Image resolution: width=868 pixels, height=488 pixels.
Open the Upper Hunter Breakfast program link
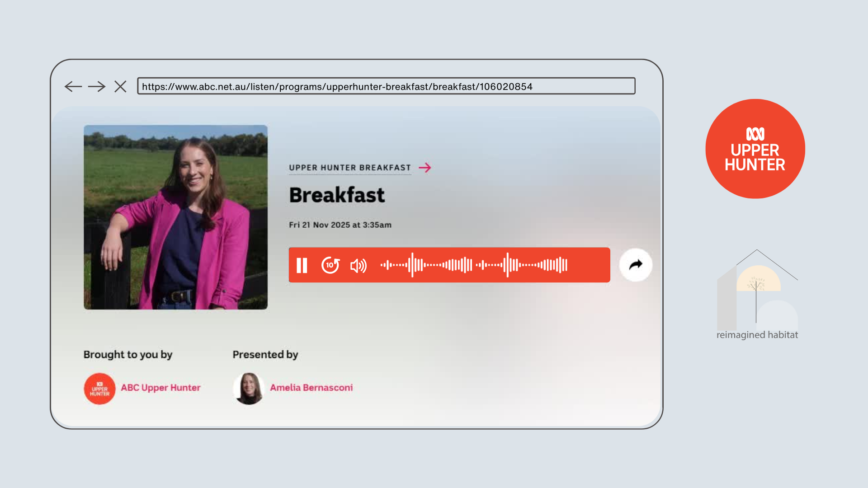349,168
